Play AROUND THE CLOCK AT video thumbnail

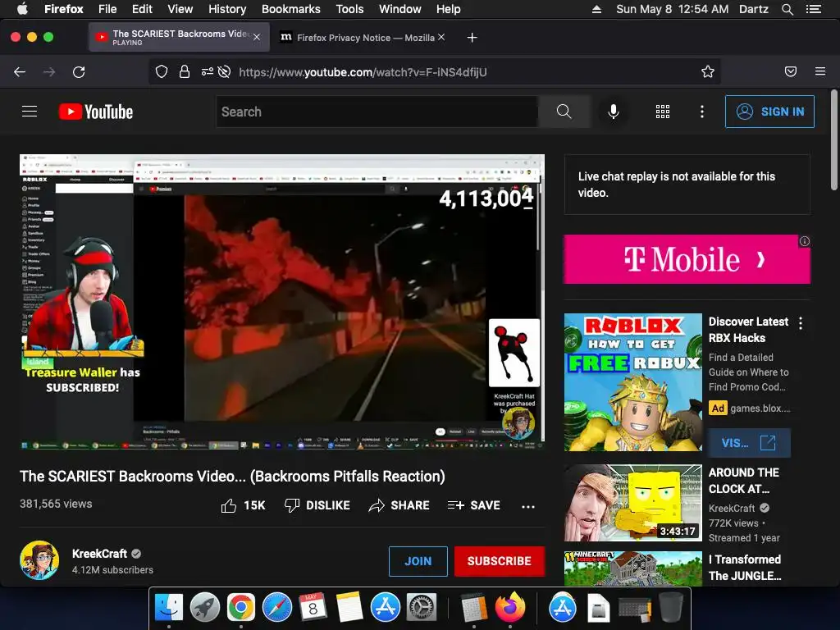(632, 503)
